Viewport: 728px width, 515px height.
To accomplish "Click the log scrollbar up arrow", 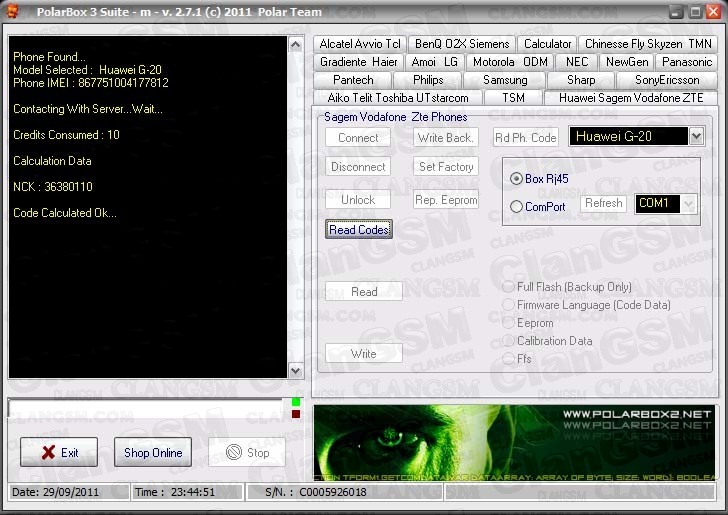I will click(x=296, y=45).
